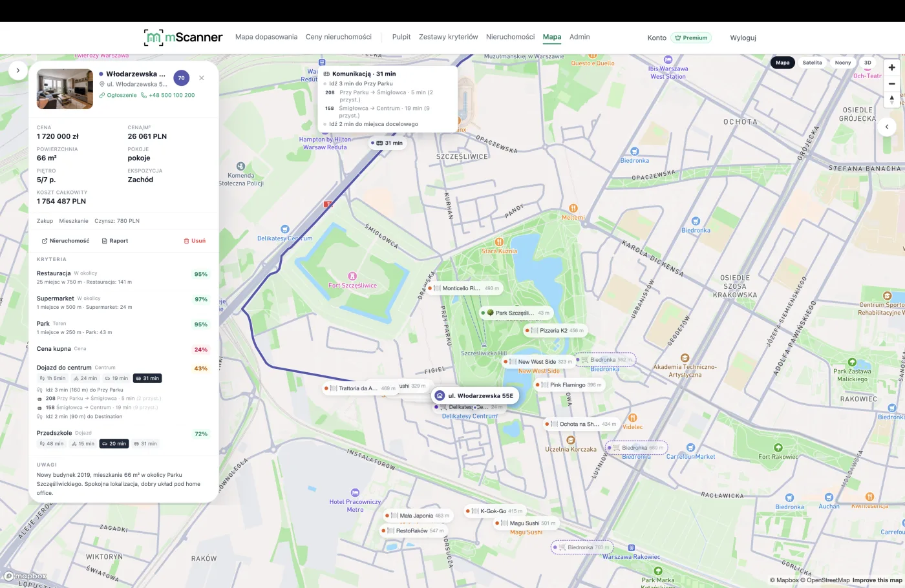Select the Biedronka 703 m marker
The image size is (905, 588).
pyautogui.click(x=581, y=547)
